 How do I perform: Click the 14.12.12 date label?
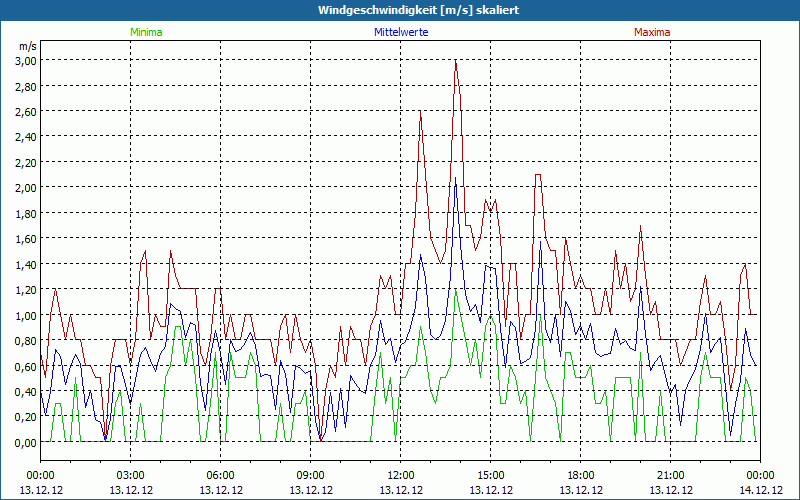[760, 490]
